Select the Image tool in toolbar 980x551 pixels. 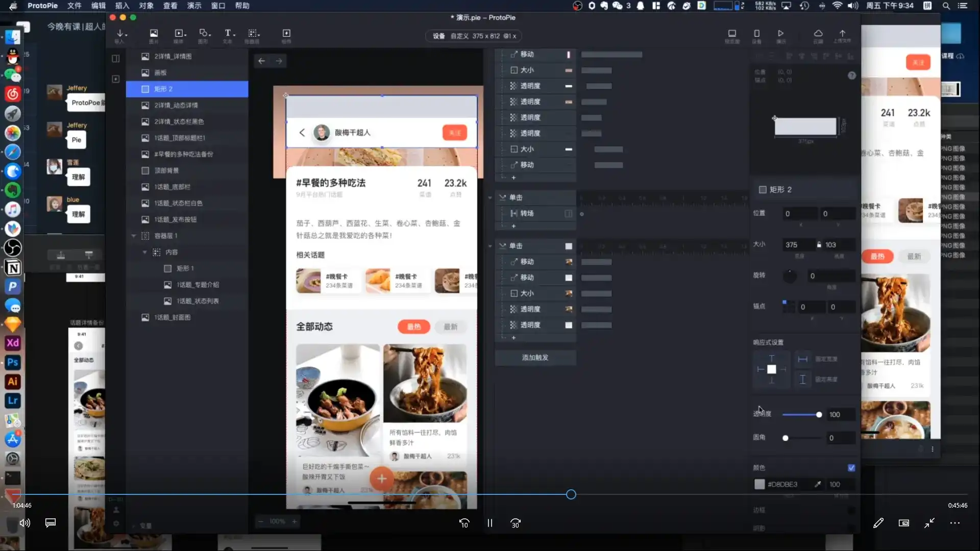154,34
